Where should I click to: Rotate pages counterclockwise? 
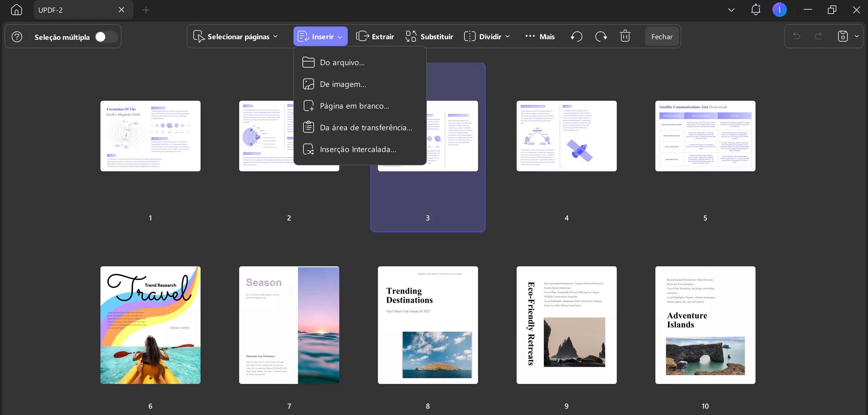pos(577,36)
